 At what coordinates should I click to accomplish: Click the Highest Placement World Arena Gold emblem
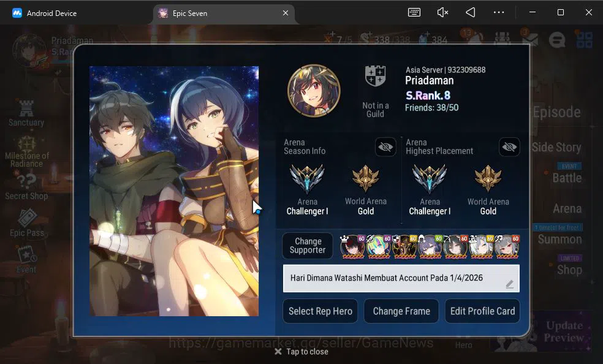coord(488,179)
